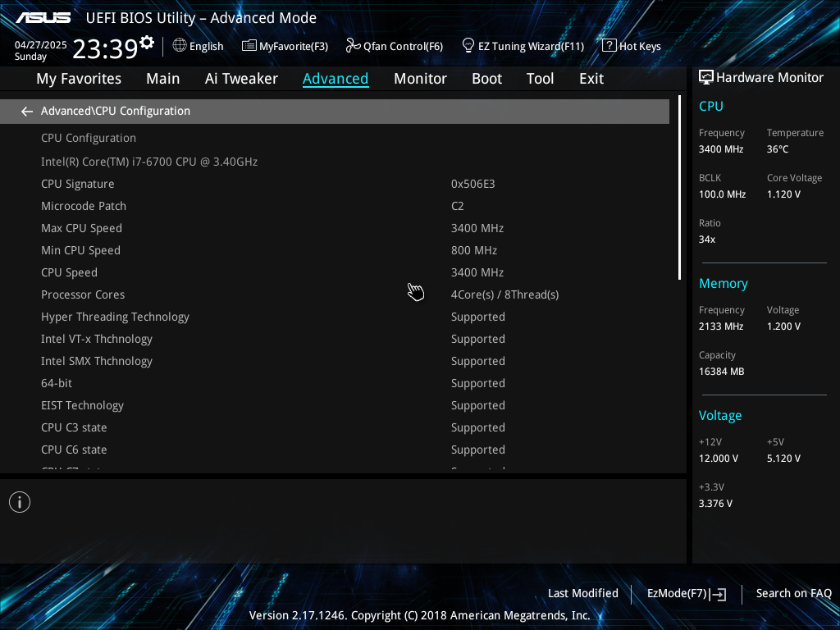This screenshot has width=840, height=630.
Task: Open the Boot tab
Action: pos(487,79)
